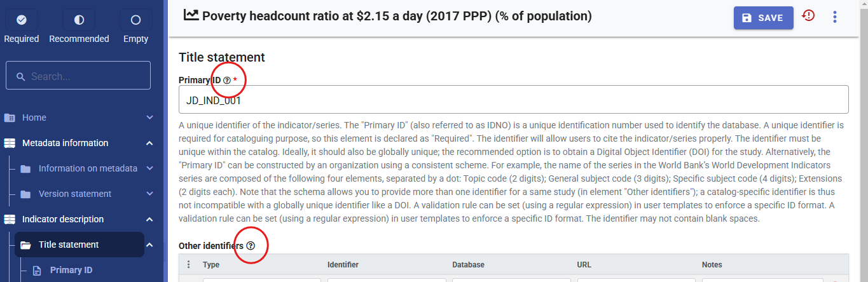
Task: Open Primary ID item in sidebar tree
Action: pyautogui.click(x=71, y=270)
